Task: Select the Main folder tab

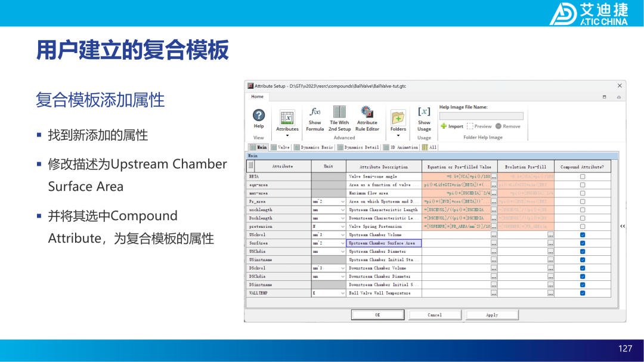Action: point(258,147)
